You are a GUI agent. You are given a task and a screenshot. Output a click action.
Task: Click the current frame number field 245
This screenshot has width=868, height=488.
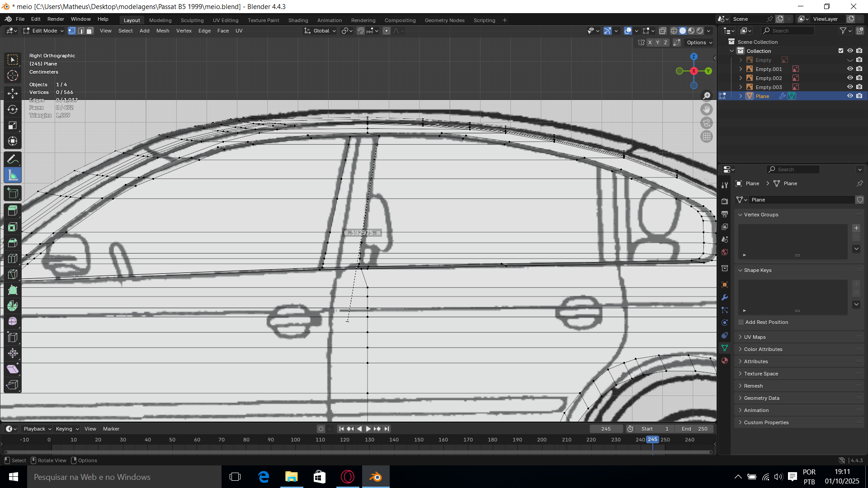(x=606, y=429)
